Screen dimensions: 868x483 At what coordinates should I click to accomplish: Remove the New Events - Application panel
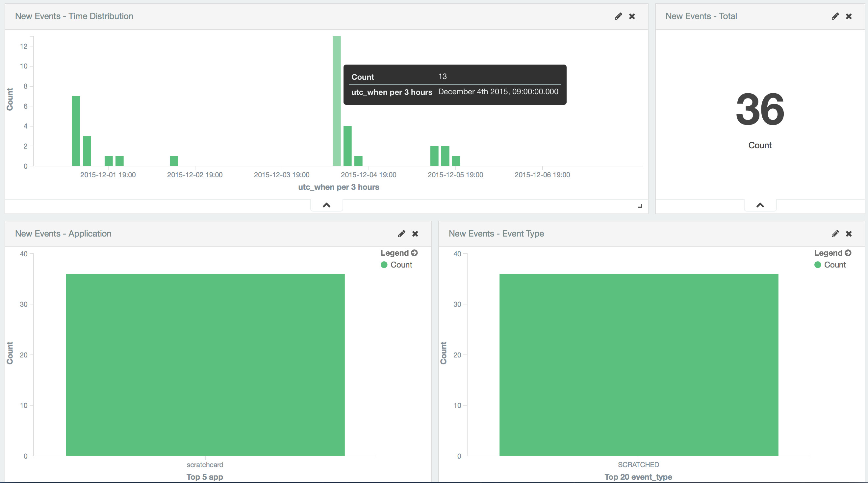415,234
